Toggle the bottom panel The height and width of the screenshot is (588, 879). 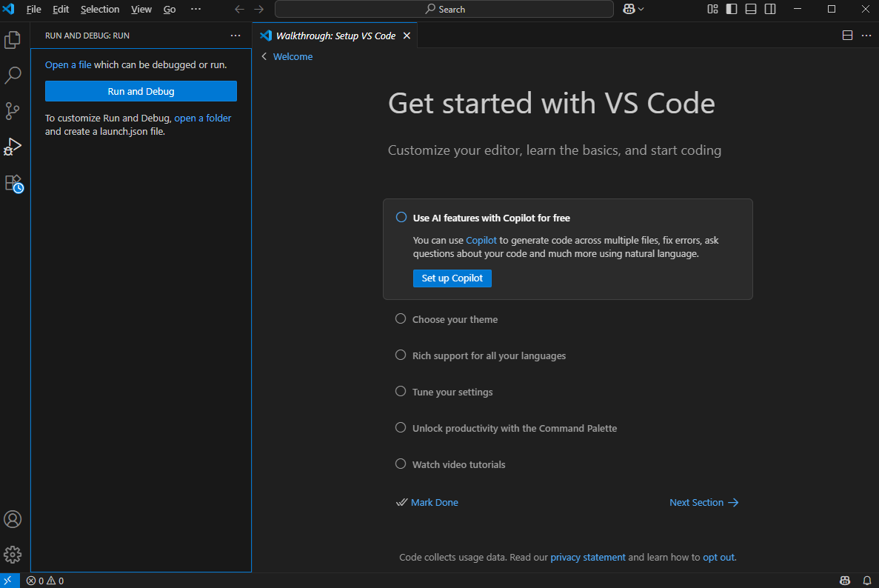[751, 9]
